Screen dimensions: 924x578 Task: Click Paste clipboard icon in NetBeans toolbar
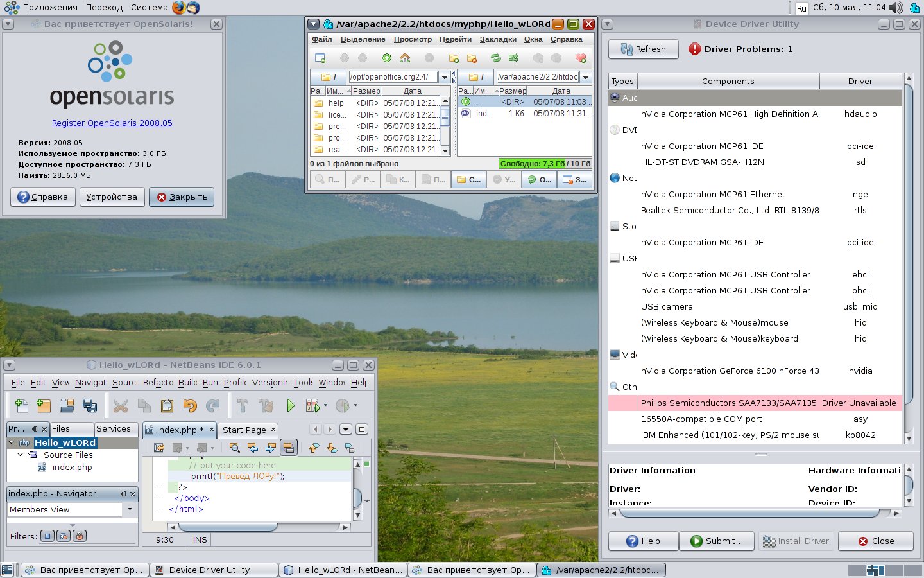coord(167,405)
